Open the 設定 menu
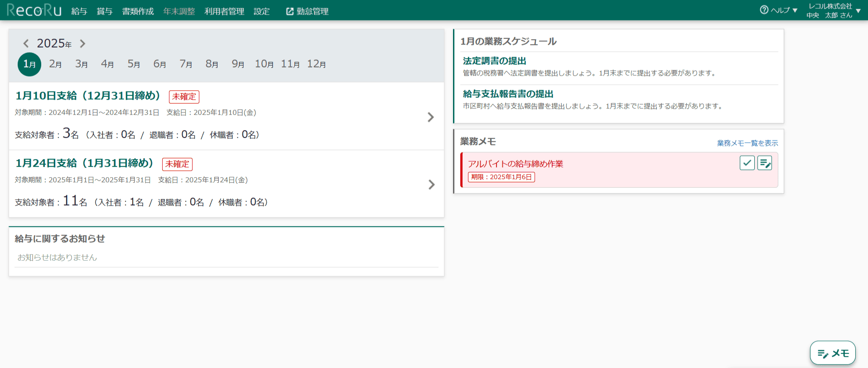The width and height of the screenshot is (868, 368). [261, 11]
